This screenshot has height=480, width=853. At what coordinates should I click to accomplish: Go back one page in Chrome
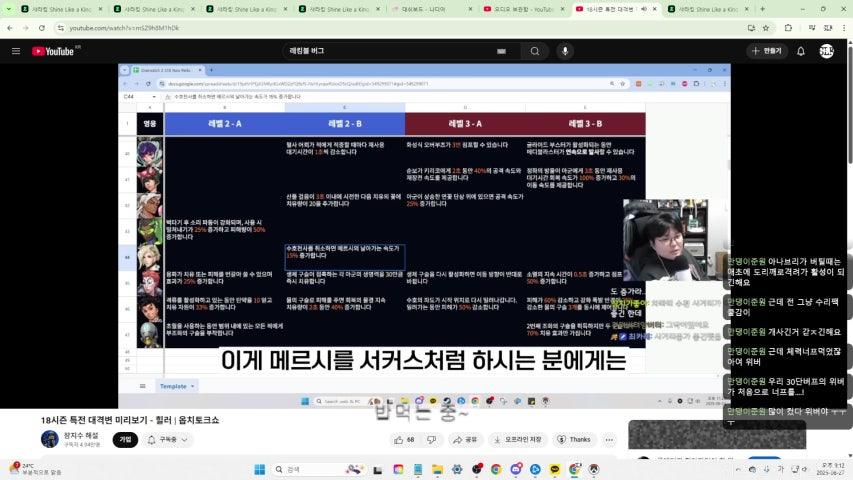click(10, 28)
